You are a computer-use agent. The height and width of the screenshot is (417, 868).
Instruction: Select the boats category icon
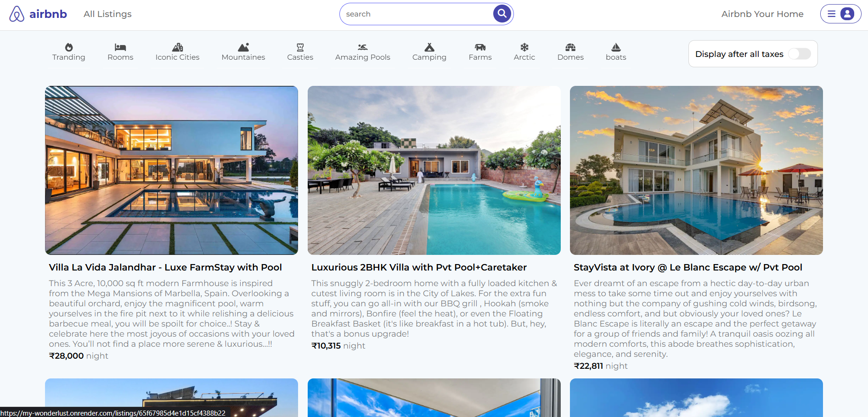(x=616, y=47)
